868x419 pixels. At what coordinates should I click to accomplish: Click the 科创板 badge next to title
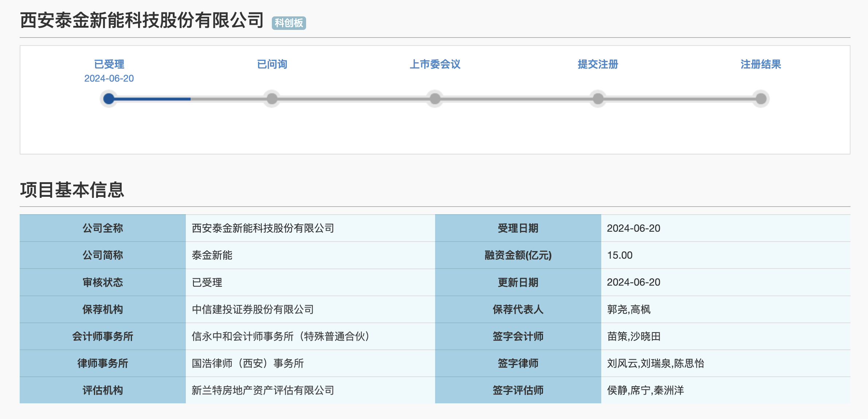tap(289, 23)
